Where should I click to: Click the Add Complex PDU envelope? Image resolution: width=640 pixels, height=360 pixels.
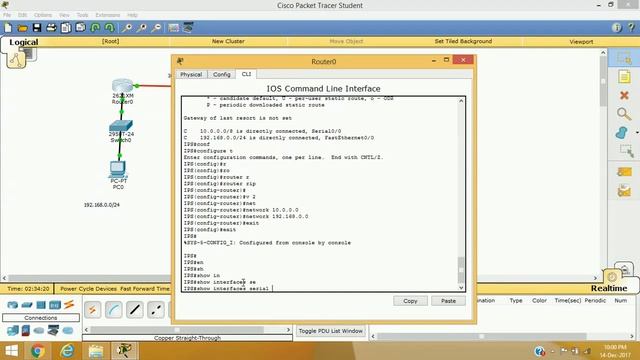624,191
